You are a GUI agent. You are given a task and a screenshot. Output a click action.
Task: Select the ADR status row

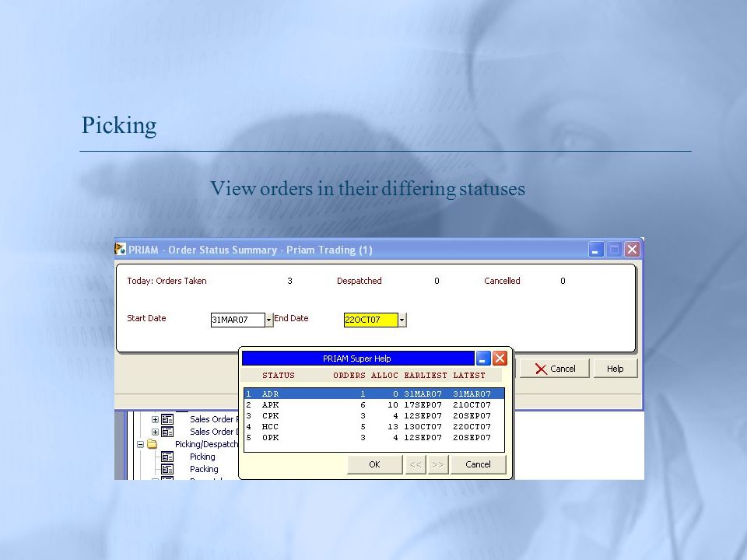374,394
